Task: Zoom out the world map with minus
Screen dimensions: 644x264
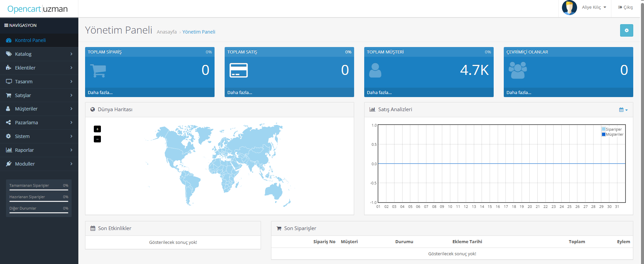Action: click(97, 139)
